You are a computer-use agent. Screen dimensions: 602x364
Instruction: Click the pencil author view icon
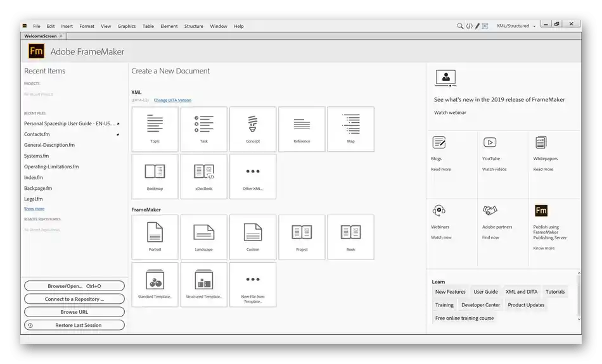coord(477,26)
